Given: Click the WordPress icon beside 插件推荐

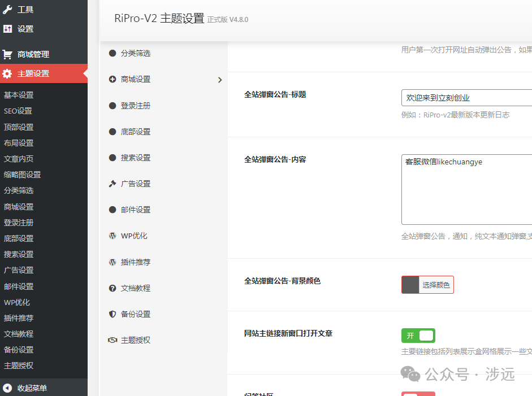Looking at the screenshot, I should [x=113, y=262].
